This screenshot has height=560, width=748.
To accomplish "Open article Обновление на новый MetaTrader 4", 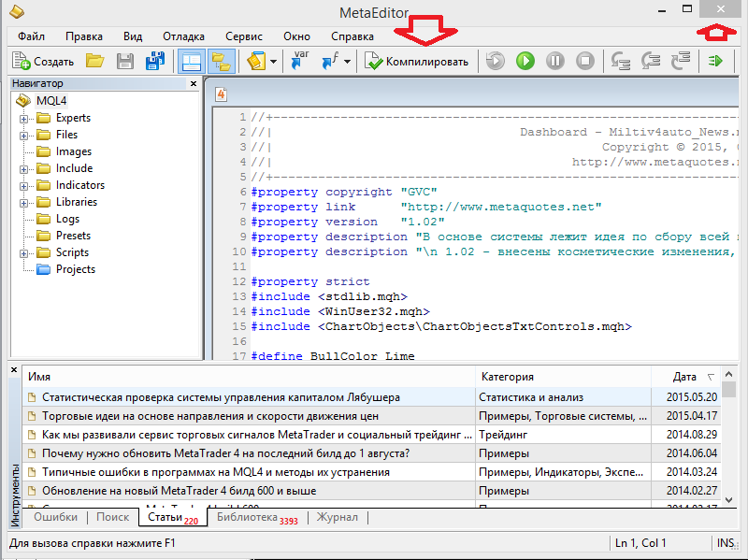I will (179, 491).
